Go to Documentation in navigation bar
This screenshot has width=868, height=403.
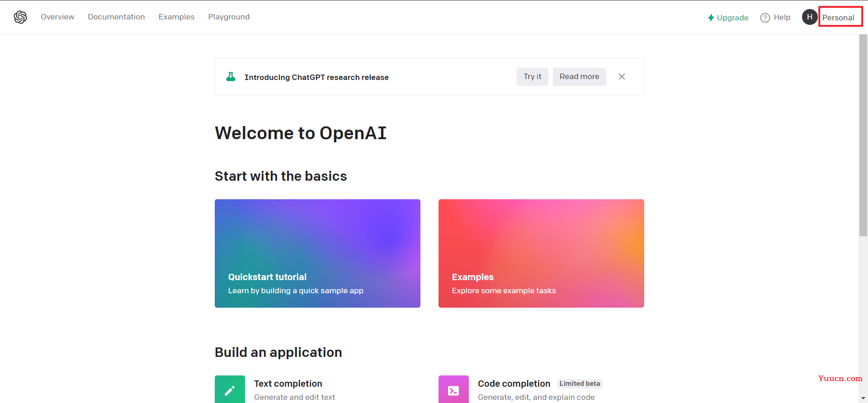point(116,17)
